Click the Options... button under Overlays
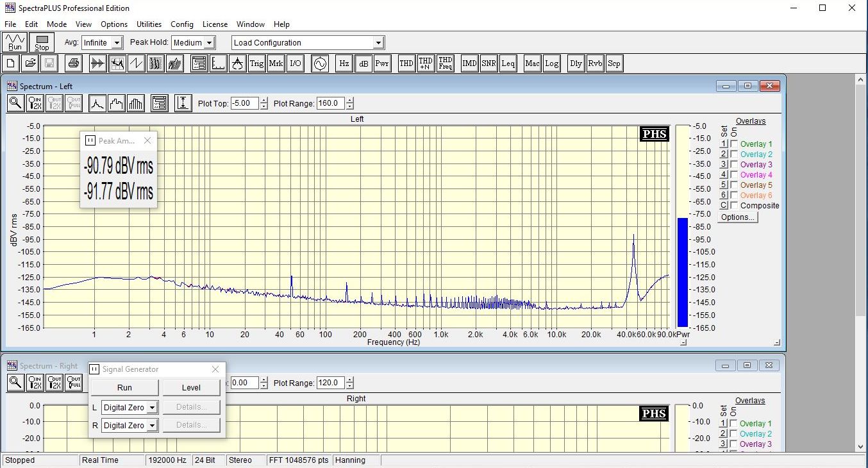The width and height of the screenshot is (868, 468). point(737,217)
